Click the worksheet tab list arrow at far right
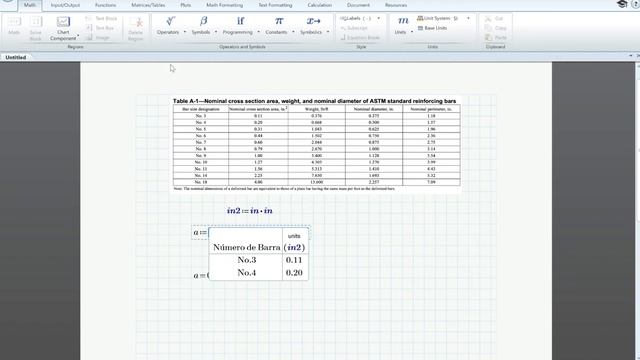 click(631, 56)
